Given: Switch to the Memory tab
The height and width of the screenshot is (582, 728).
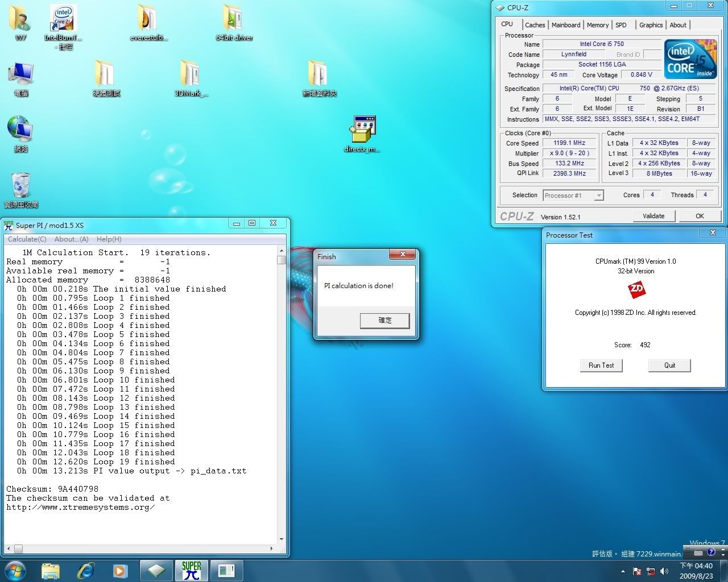Looking at the screenshot, I should coord(598,25).
